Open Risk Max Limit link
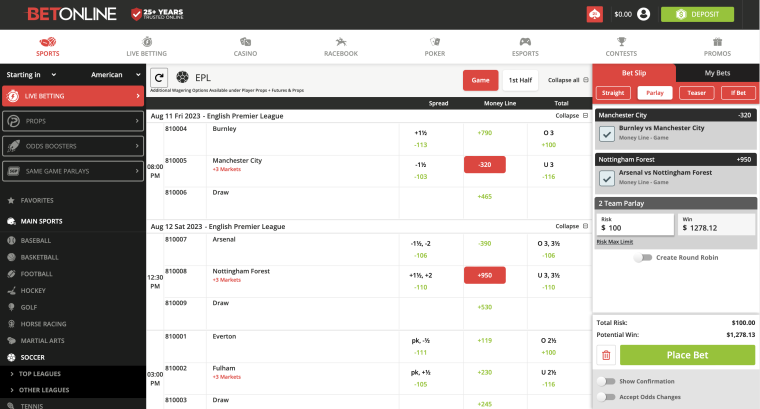760x409 pixels. click(x=615, y=242)
